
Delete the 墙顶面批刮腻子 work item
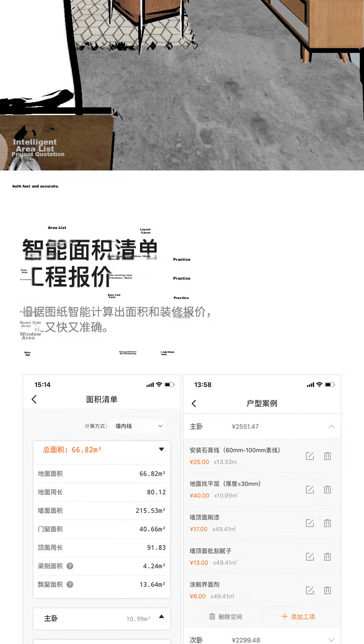tap(327, 557)
